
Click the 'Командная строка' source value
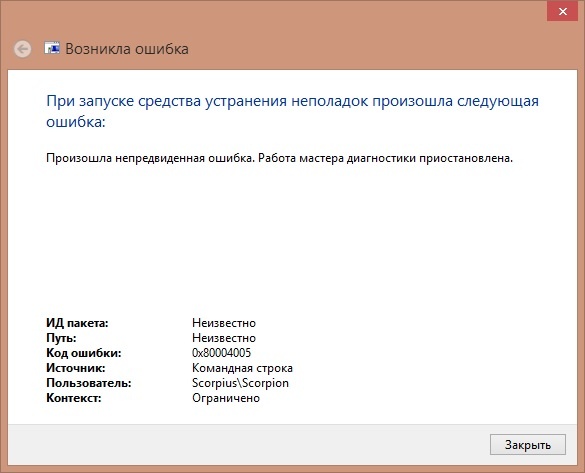(243, 368)
